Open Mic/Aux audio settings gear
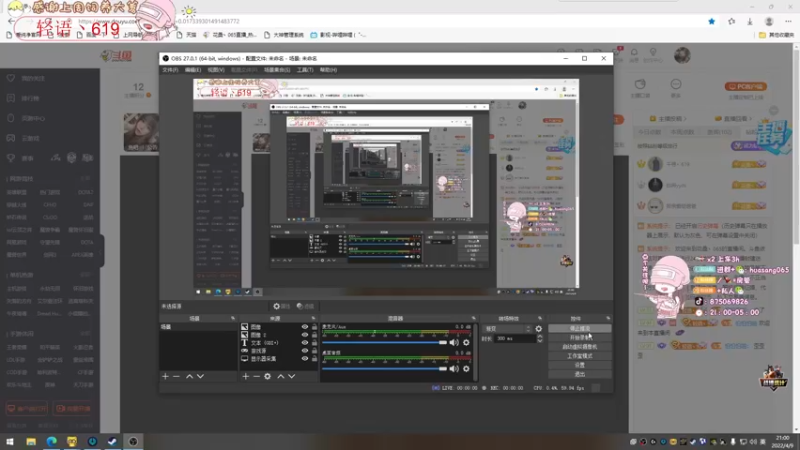This screenshot has width=800, height=450. coord(466,342)
